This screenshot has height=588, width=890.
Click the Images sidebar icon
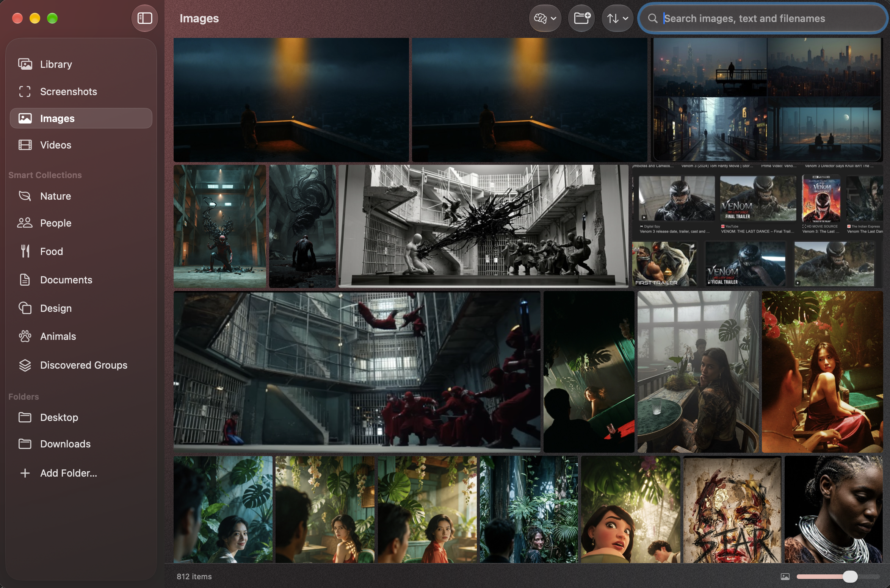25,118
